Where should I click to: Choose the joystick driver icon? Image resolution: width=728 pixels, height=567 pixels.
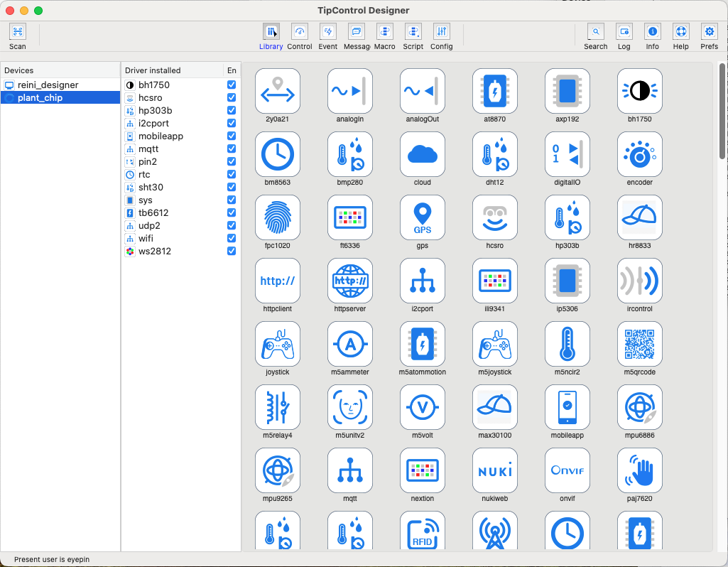click(277, 345)
